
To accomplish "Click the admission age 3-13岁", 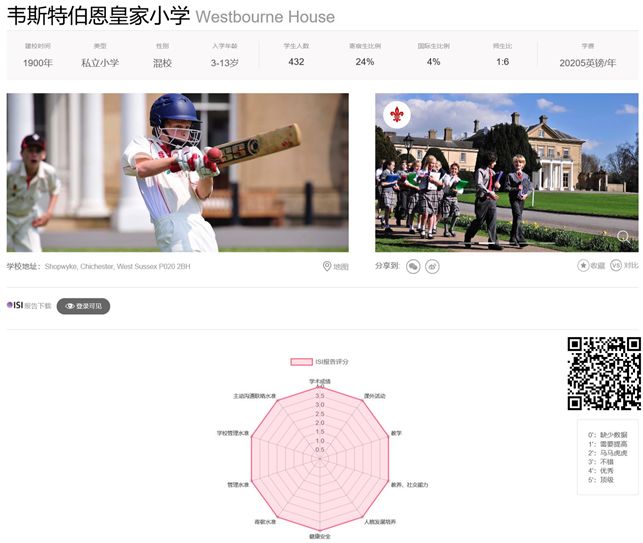I will [x=224, y=63].
